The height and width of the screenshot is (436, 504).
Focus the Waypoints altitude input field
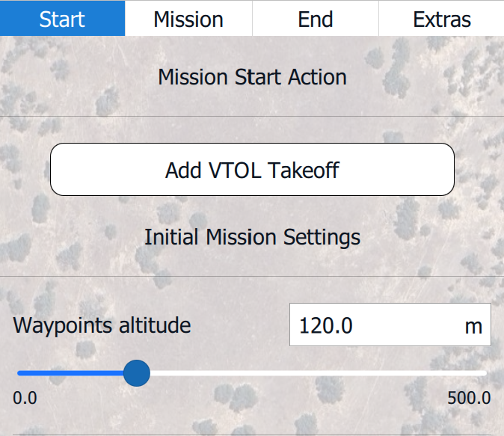374,325
